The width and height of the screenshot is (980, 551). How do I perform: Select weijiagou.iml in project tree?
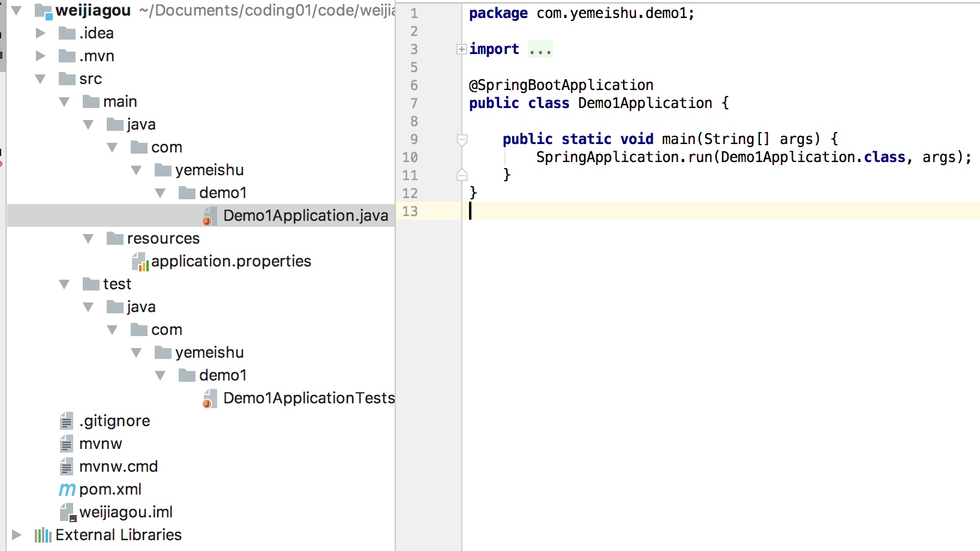(126, 512)
